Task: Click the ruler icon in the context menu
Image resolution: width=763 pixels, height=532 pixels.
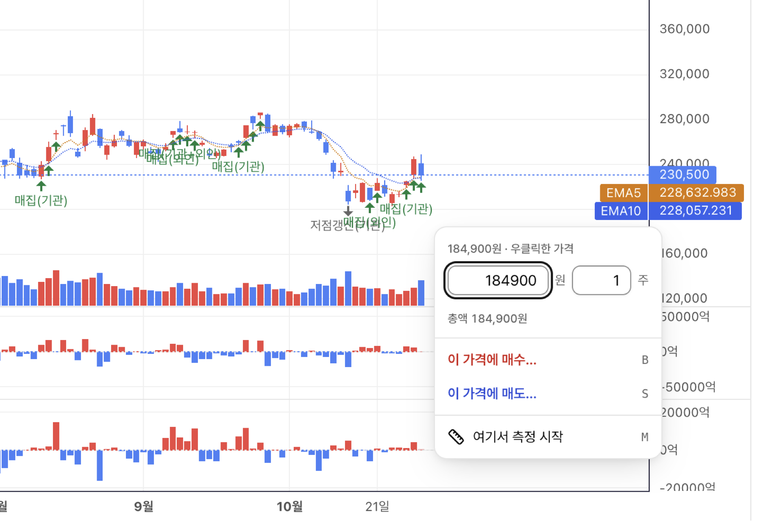Action: click(x=456, y=437)
